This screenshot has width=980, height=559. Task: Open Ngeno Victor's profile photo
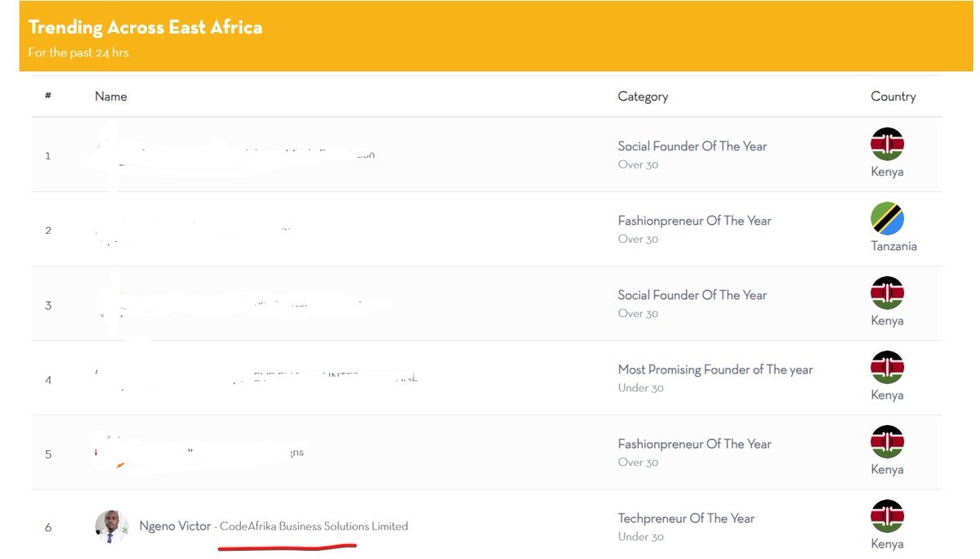[112, 526]
